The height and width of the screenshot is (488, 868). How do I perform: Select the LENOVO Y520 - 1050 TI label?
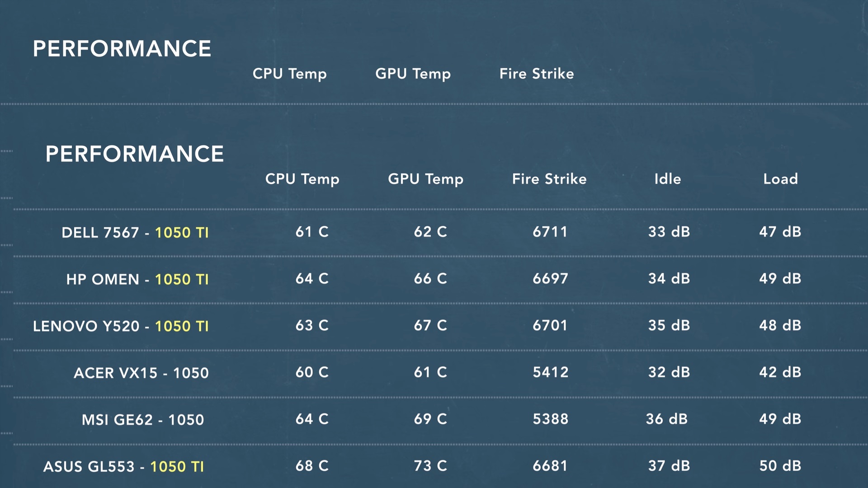coord(121,326)
